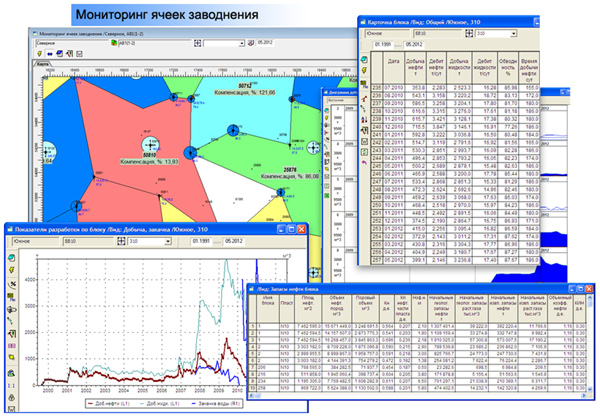Click the 50712 cell label on the map
600x419 pixels.
pyautogui.click(x=245, y=86)
